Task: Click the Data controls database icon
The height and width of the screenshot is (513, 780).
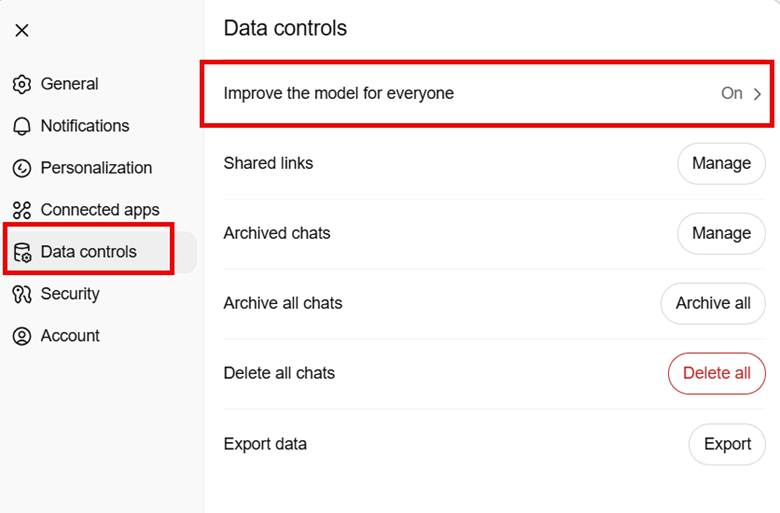Action: point(22,252)
